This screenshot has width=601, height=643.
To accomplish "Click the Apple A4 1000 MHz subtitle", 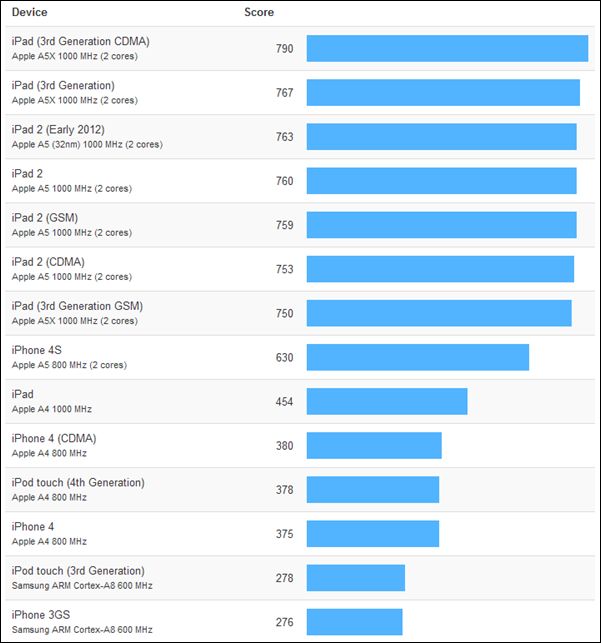I will tap(52, 409).
